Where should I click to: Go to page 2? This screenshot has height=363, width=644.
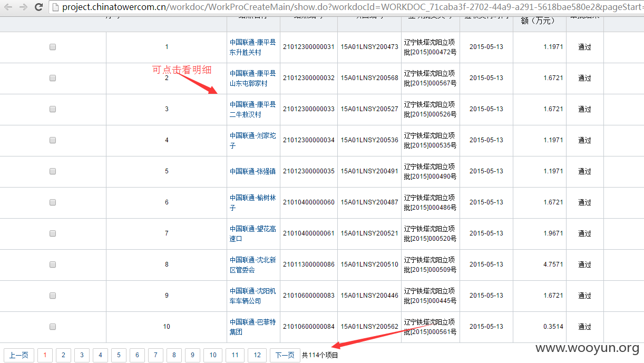click(x=63, y=355)
